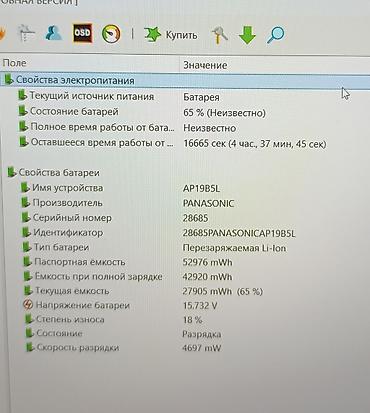Select the Имя устройства row label
This screenshot has width=370, height=413.
[x=68, y=188]
